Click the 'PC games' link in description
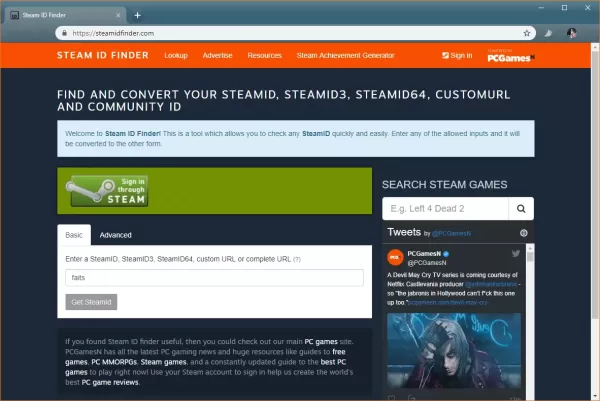This screenshot has width=600, height=401. [321, 342]
